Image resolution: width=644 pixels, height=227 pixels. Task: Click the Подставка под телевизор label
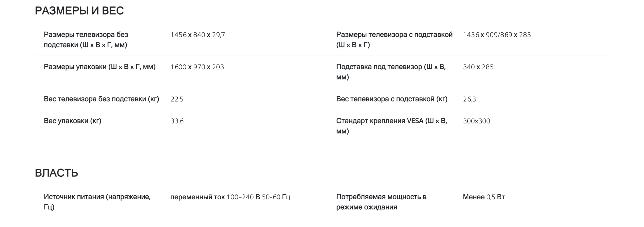(x=391, y=72)
